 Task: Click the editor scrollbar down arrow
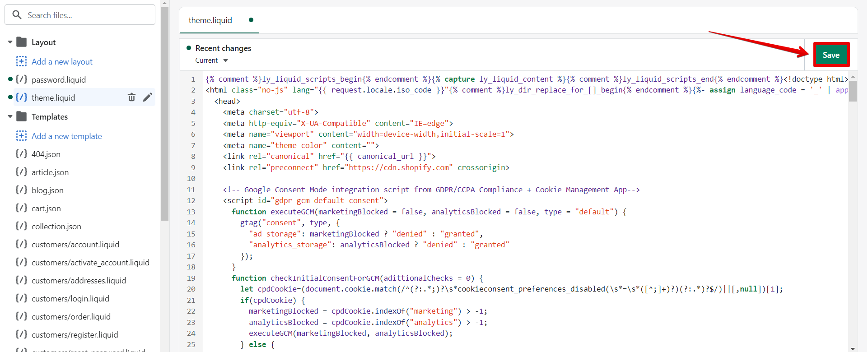point(853,348)
